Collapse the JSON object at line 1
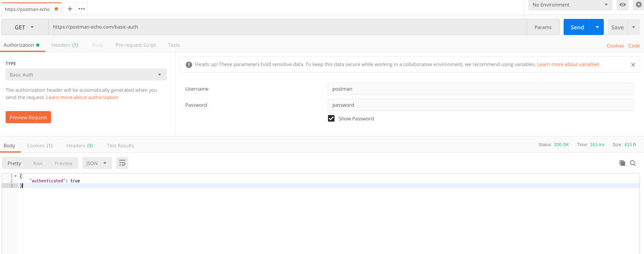This screenshot has height=254, width=644. coord(16,176)
